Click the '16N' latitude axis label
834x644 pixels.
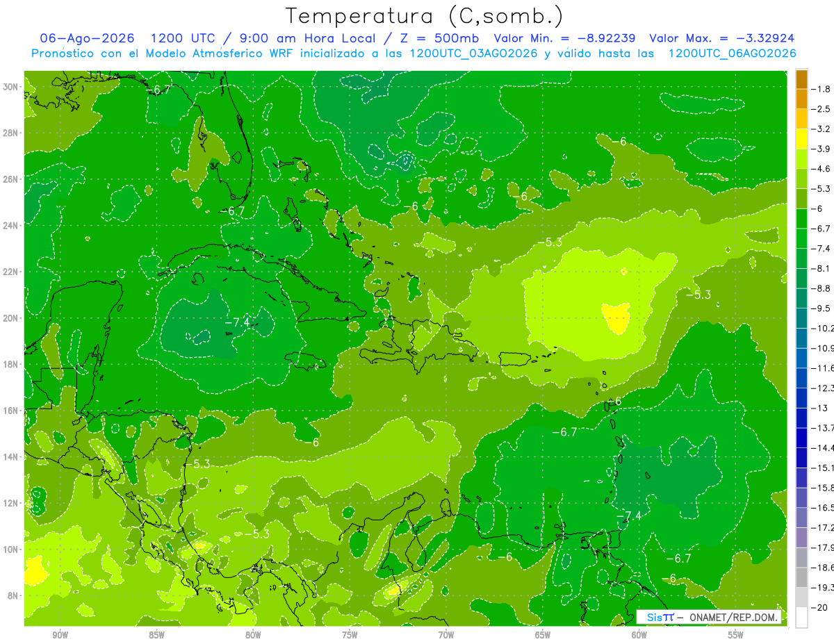(12, 411)
